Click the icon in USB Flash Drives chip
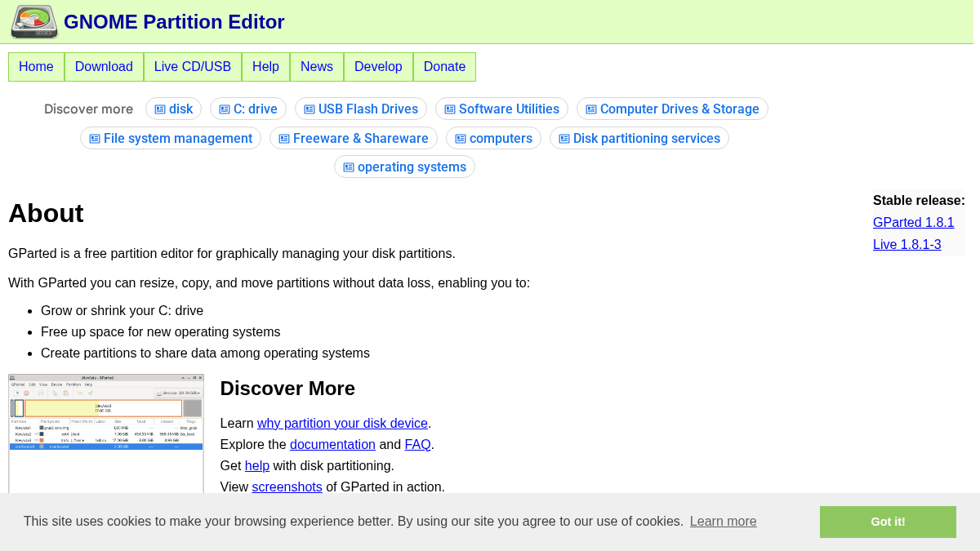This screenshot has width=980, height=551. [310, 109]
